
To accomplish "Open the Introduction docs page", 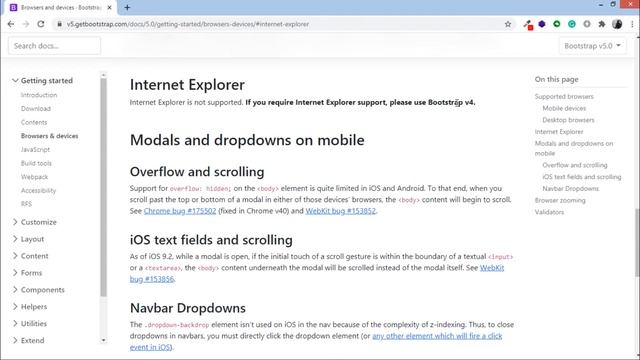I will pos(39,95).
